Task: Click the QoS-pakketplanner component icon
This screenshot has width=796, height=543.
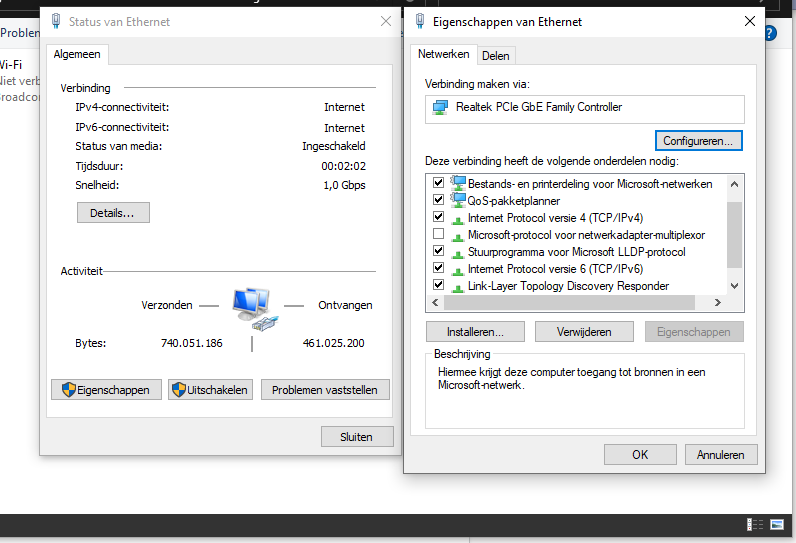Action: 459,200
